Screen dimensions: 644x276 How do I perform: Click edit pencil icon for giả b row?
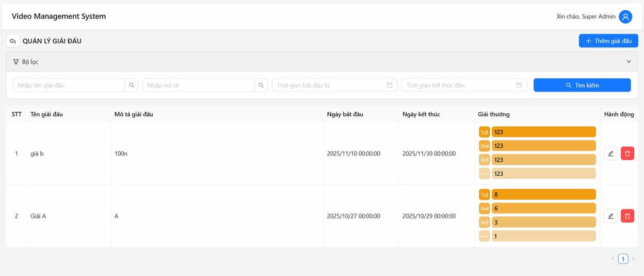[610, 154]
